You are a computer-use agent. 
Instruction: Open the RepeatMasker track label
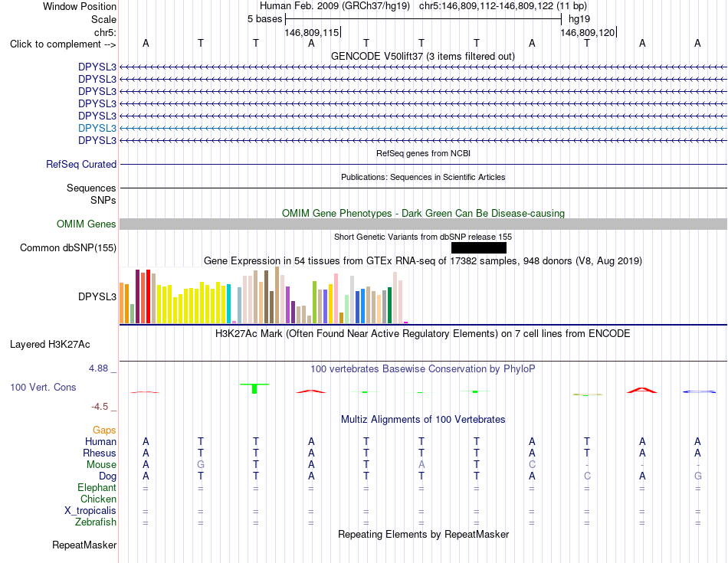click(x=84, y=545)
